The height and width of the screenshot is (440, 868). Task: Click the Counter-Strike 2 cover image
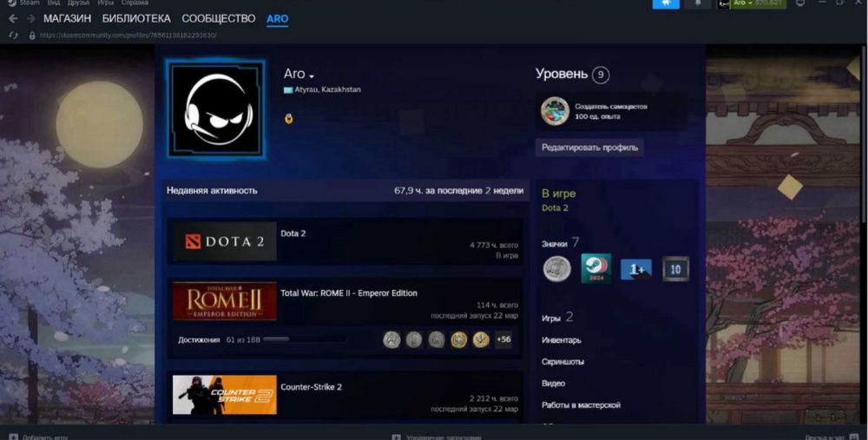tap(224, 395)
